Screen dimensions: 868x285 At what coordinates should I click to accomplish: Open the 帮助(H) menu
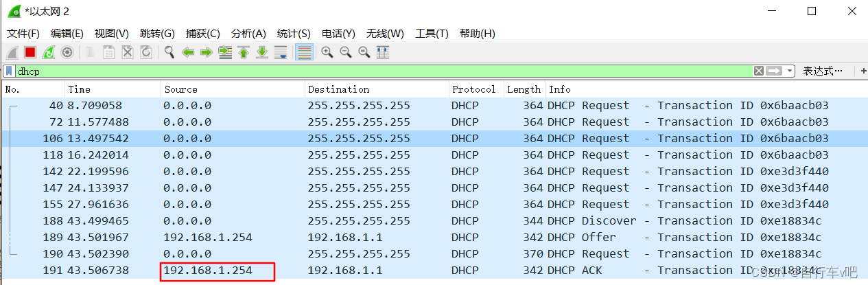tap(478, 34)
